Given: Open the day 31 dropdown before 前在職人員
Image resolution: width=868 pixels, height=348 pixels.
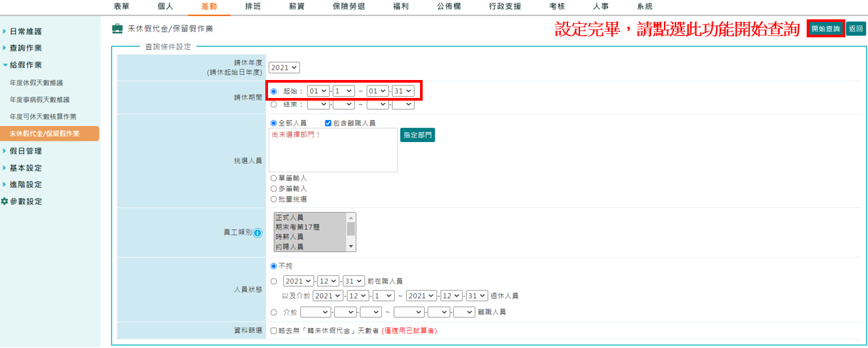Looking at the screenshot, I should click(354, 281).
